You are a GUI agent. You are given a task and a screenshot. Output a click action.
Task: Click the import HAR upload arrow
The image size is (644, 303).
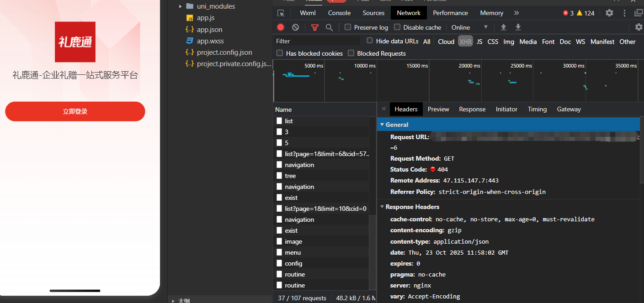pos(503,27)
